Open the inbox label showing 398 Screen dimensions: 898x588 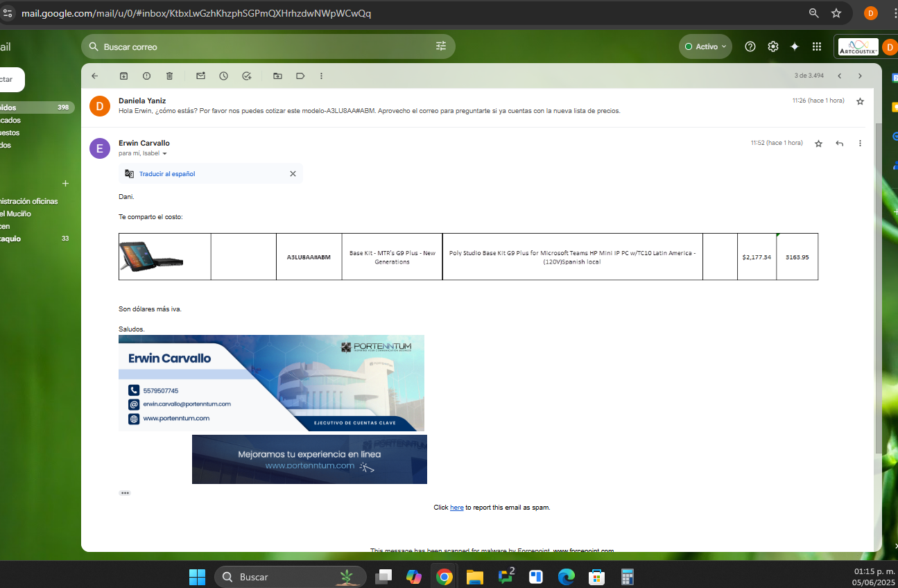click(x=36, y=107)
